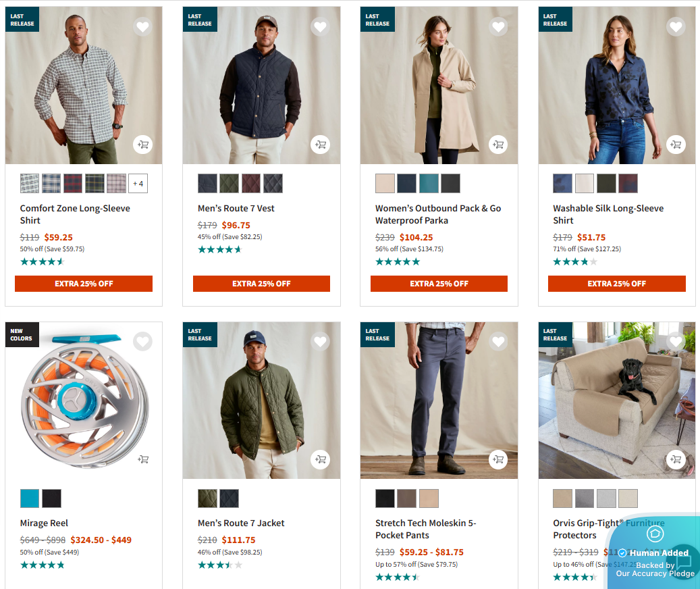Quick add Mirage Reel to cart

142,459
